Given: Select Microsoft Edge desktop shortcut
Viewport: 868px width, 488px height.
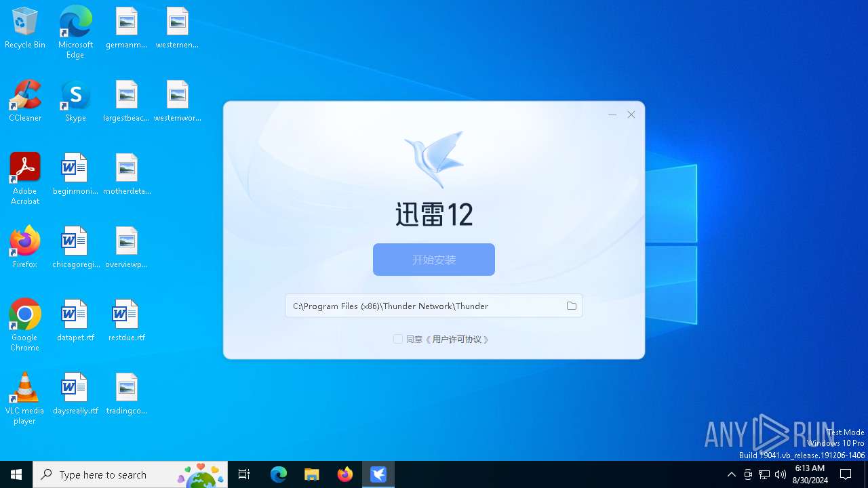Looking at the screenshot, I should [x=75, y=33].
